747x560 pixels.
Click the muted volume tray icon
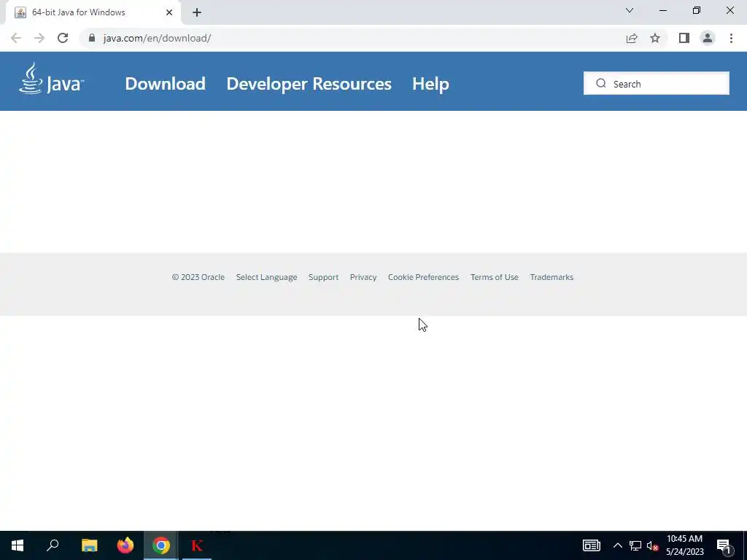coord(652,545)
